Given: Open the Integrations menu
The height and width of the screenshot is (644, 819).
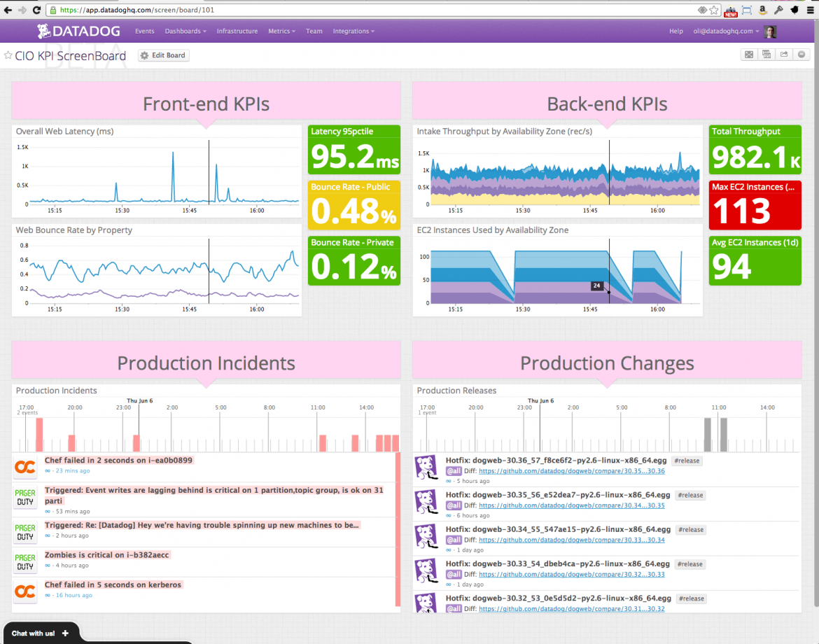Looking at the screenshot, I should coord(353,31).
